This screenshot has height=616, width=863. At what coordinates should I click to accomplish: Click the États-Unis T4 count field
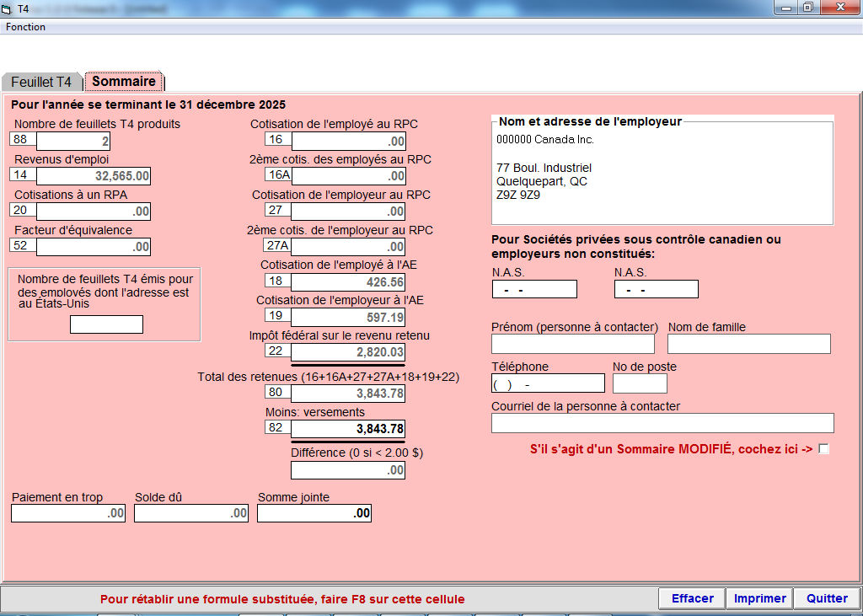(x=106, y=324)
